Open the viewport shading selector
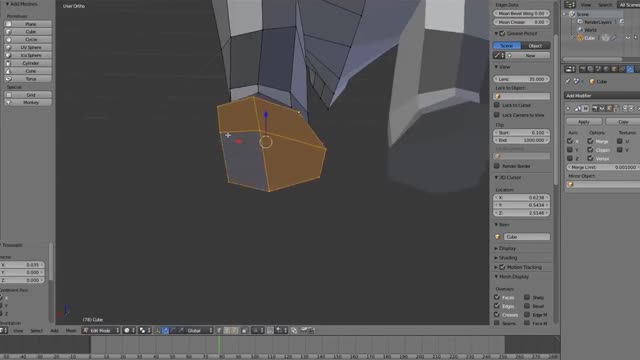The image size is (640, 360). click(129, 330)
